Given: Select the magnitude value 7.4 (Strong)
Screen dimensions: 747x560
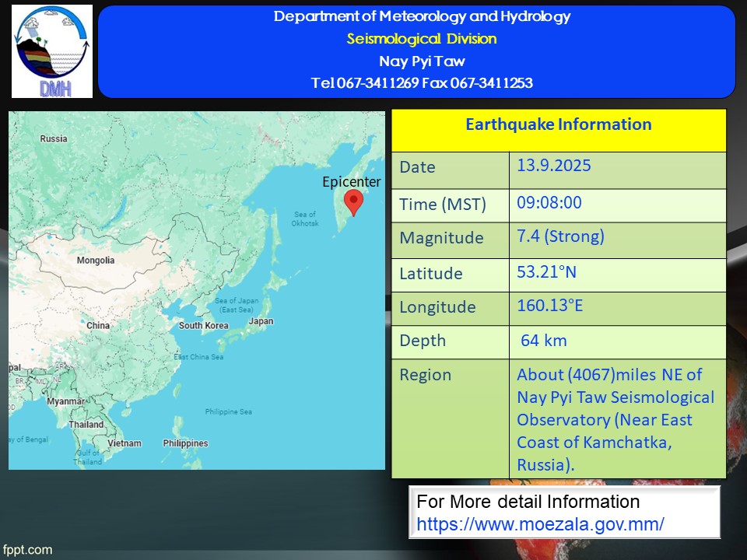Looking at the screenshot, I should click(561, 236).
